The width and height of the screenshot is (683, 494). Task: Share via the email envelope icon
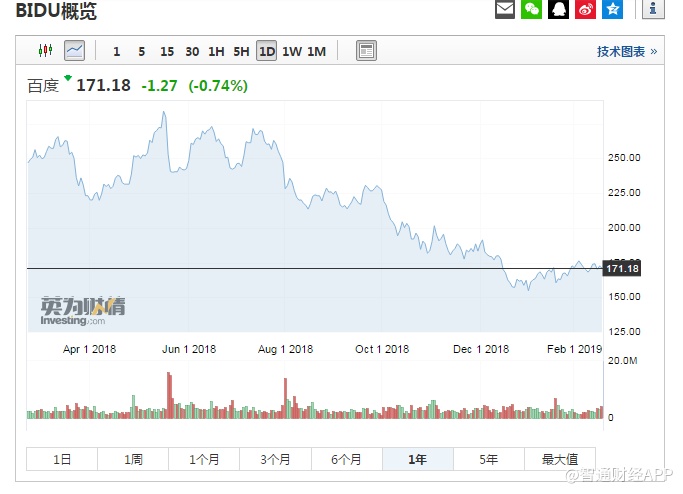pyautogui.click(x=504, y=9)
